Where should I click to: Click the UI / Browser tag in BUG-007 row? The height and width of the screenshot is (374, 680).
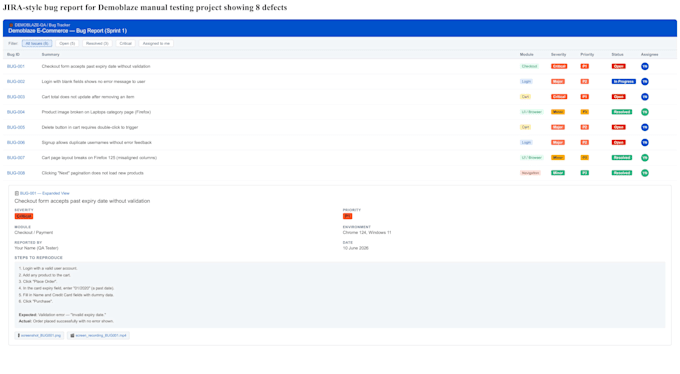click(532, 157)
